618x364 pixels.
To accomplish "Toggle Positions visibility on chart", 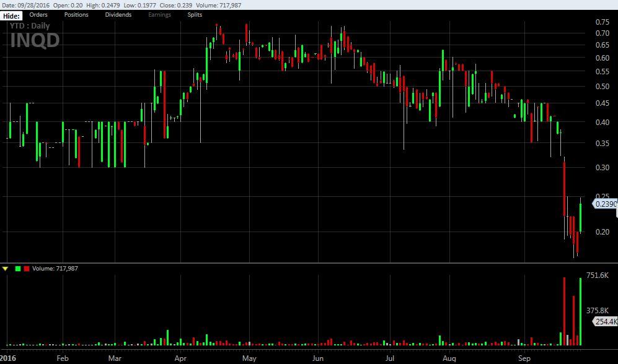I will tap(76, 15).
